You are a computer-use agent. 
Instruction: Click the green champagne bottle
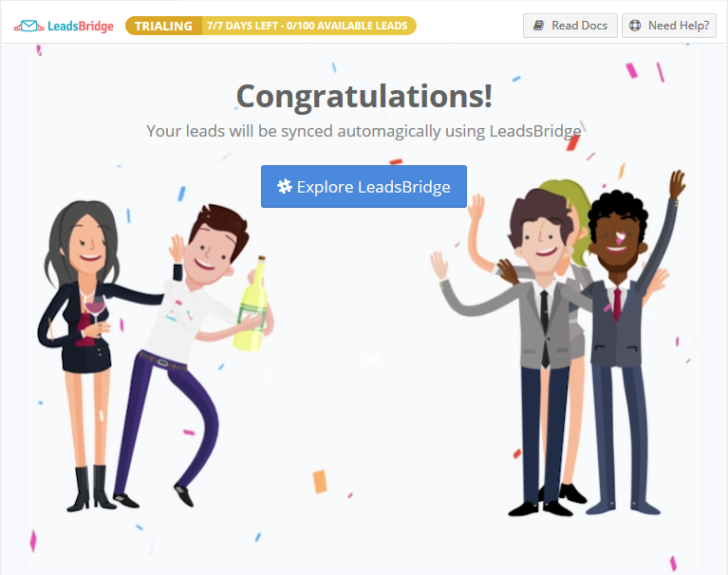point(252,306)
